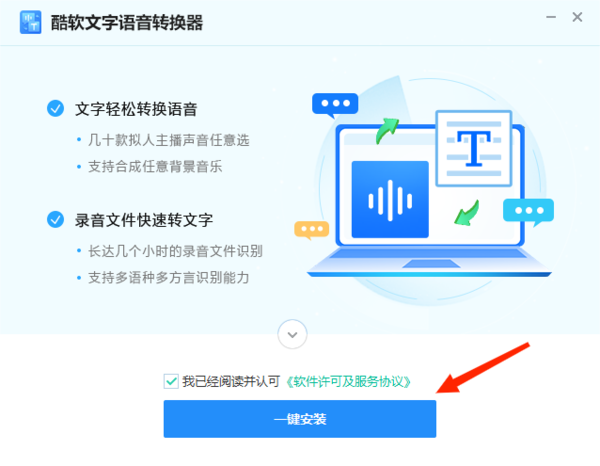Click the 文字轻松转换语音 heading
Viewport: 600px width, 466px height.
pos(136,109)
